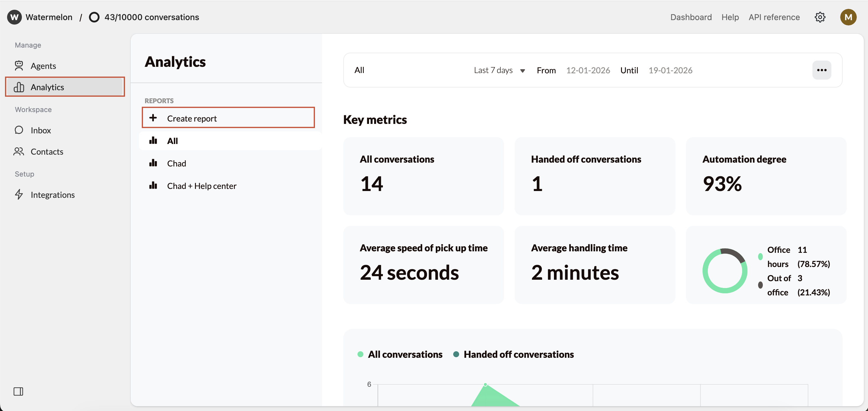This screenshot has width=868, height=411.
Task: Open Integrations from the Setup section
Action: tap(53, 195)
